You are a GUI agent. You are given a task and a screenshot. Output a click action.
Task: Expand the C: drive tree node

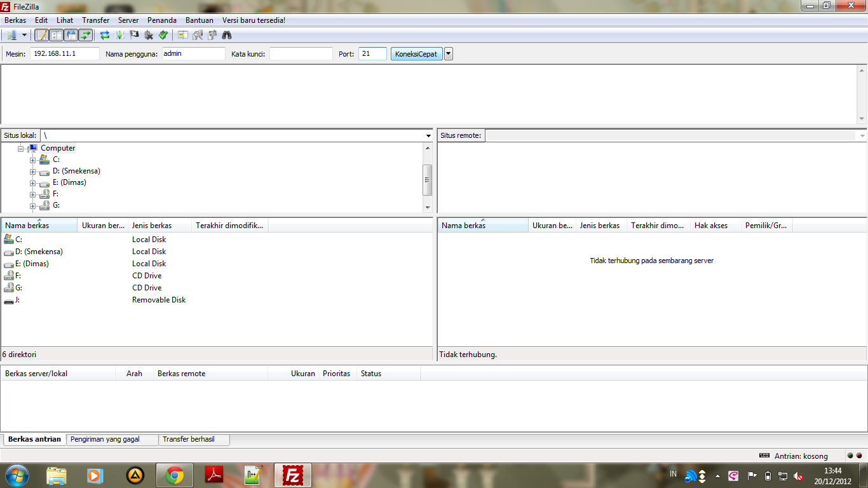point(32,160)
